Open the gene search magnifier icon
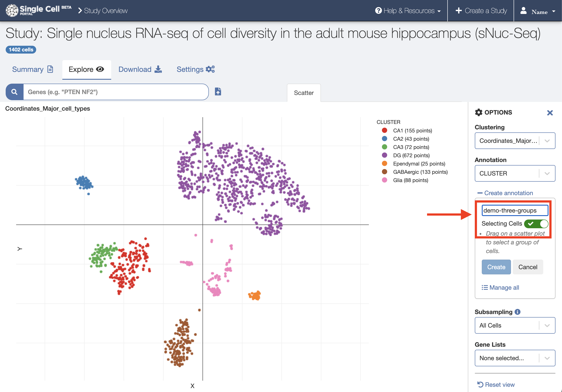This screenshot has width=562, height=392. click(14, 92)
